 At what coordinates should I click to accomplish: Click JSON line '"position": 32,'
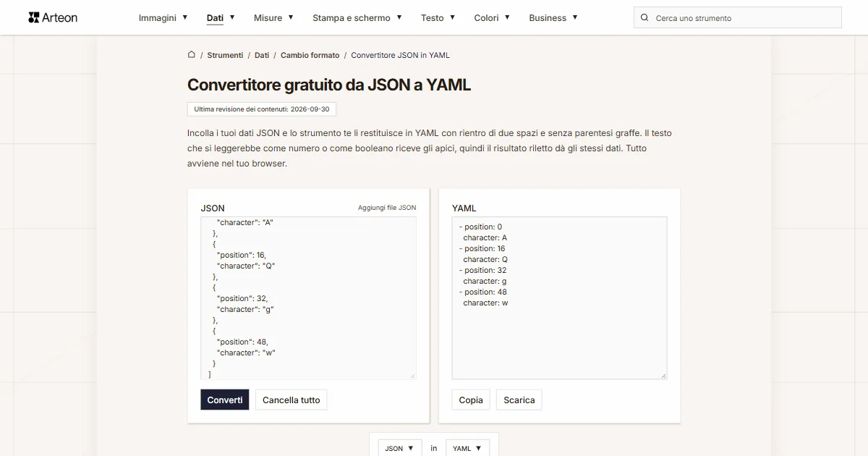pyautogui.click(x=242, y=298)
